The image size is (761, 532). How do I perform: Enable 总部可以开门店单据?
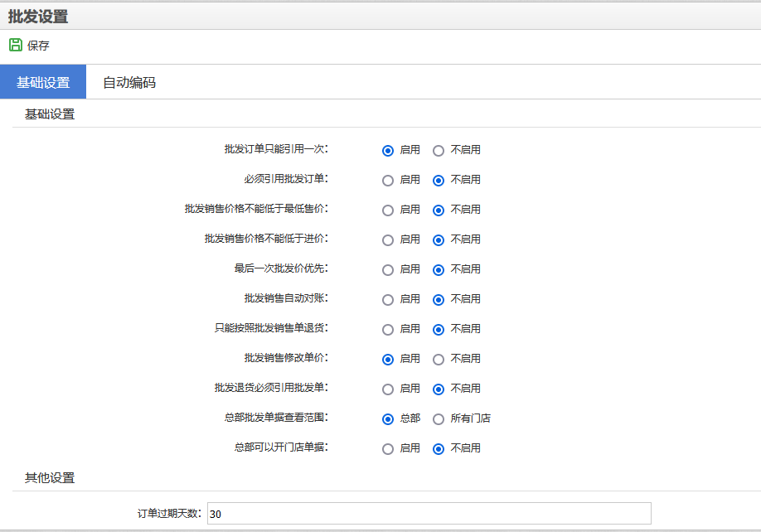click(388, 449)
